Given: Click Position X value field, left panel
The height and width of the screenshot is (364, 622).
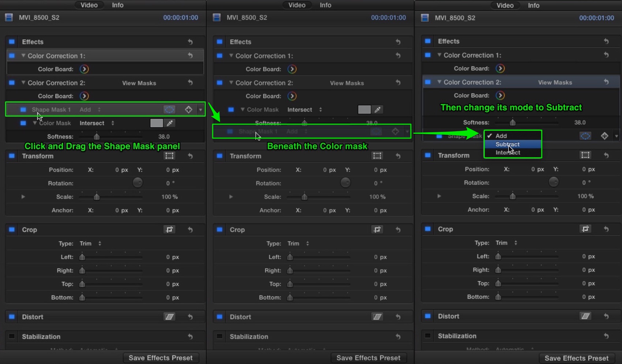Looking at the screenshot, I should [121, 170].
